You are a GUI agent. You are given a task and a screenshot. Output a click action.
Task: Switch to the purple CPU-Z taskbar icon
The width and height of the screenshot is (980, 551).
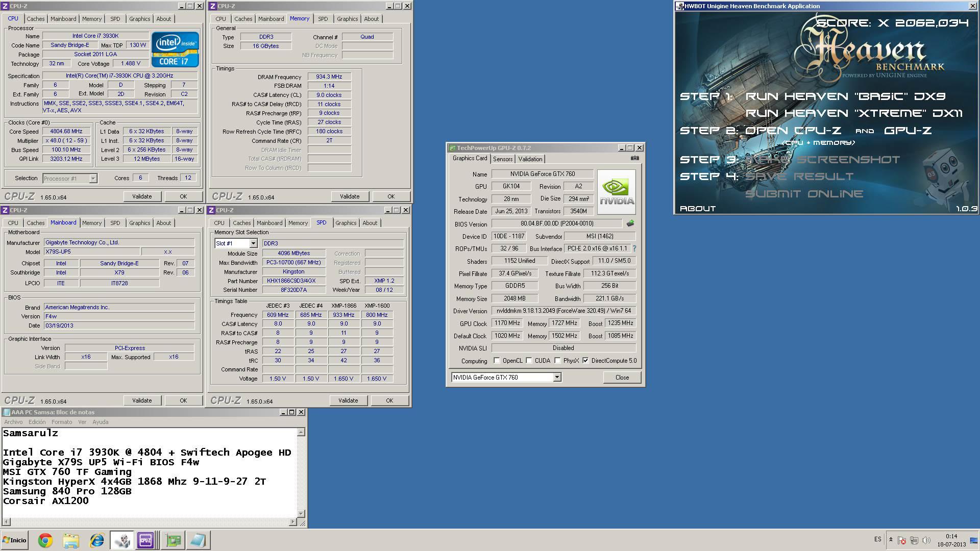(145, 540)
